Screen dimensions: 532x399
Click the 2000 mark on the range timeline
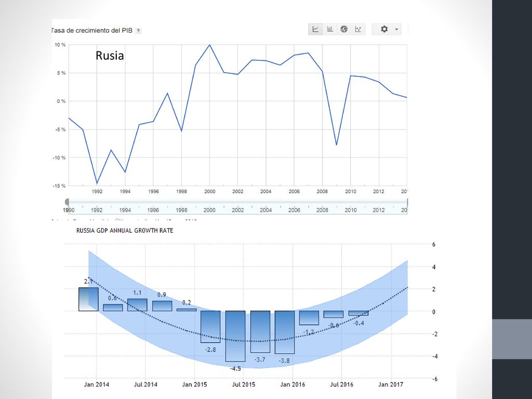[209, 210]
